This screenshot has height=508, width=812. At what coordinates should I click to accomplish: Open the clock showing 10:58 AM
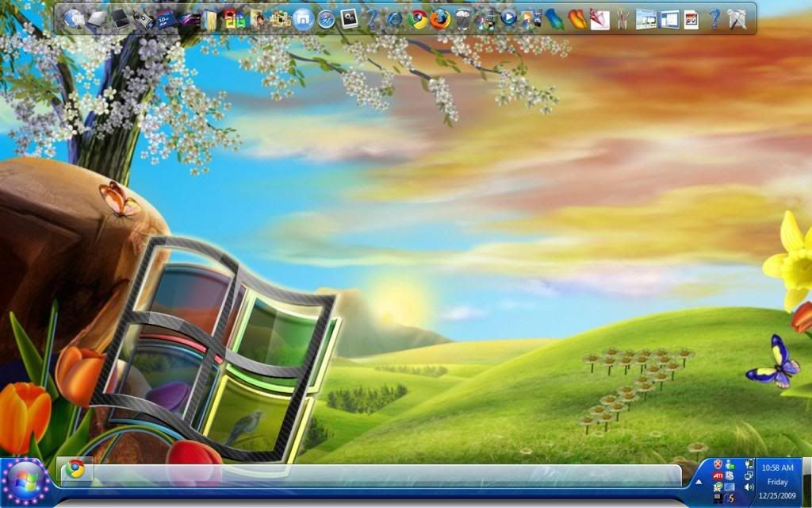(x=777, y=468)
